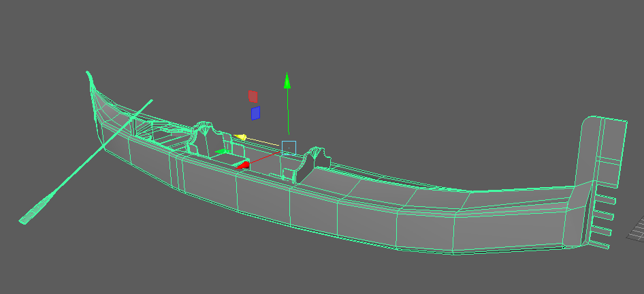Click the oar's ridged paddle blade

[36, 209]
